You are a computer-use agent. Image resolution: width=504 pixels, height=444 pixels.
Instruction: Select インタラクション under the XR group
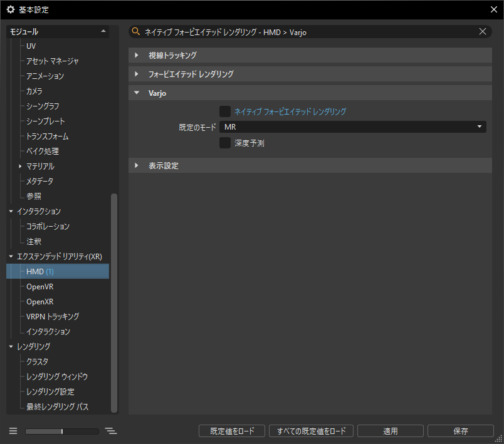coord(48,332)
